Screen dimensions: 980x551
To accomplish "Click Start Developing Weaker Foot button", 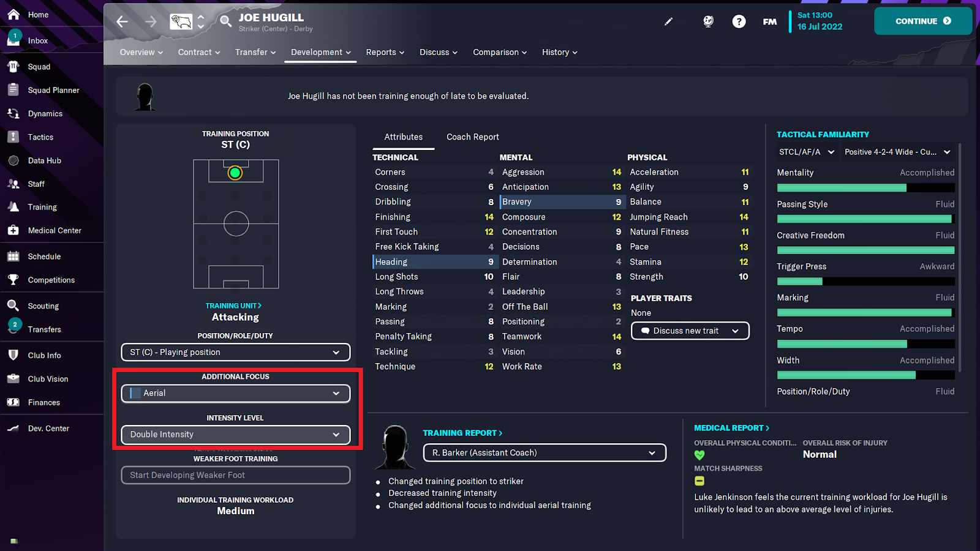I will tap(236, 475).
